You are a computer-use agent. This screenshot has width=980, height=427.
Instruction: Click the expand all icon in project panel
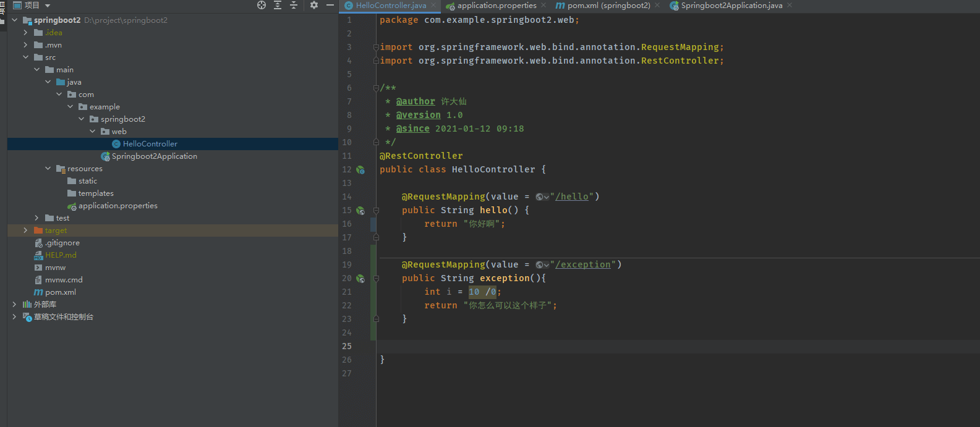coord(278,5)
